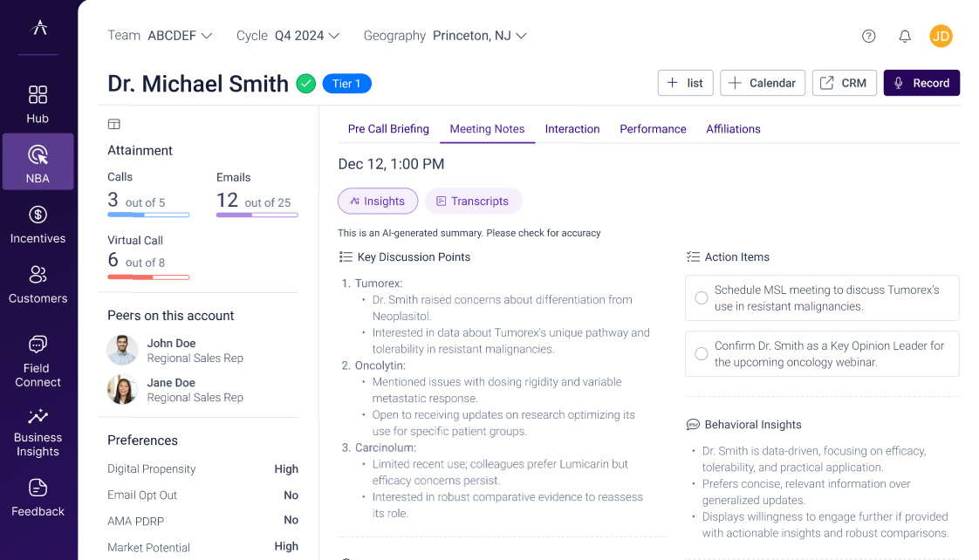Image resolution: width=979 pixels, height=560 pixels.
Task: Open Field Connect chat icon
Action: [x=38, y=345]
